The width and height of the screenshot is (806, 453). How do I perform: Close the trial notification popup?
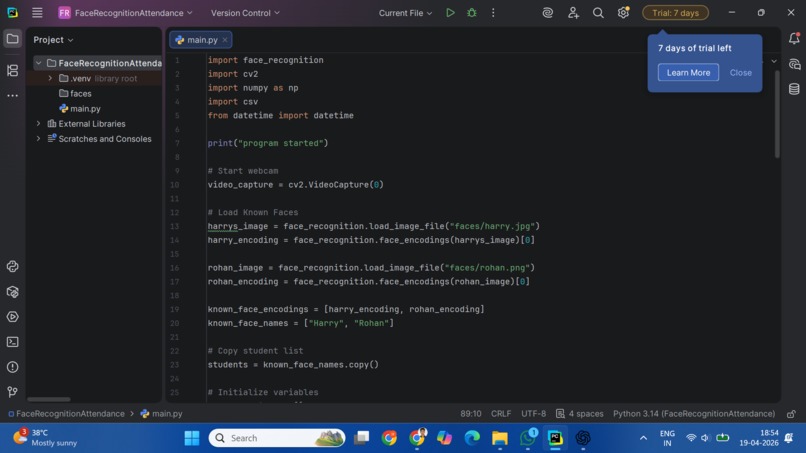740,73
